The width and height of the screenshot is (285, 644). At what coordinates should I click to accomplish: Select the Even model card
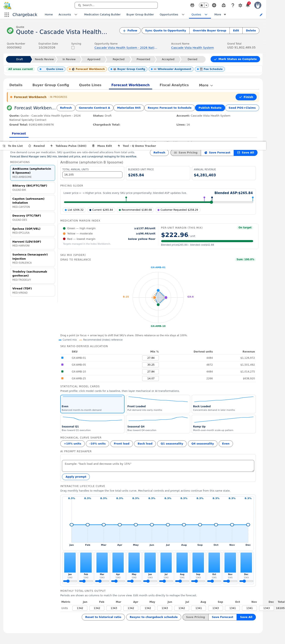(92, 404)
